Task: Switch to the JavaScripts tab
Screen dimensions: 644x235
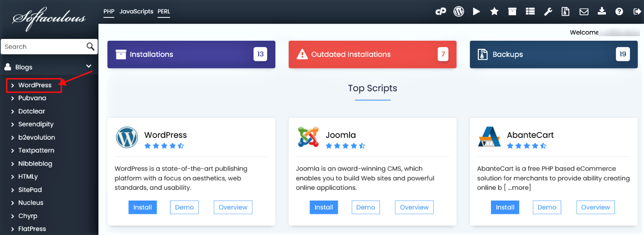Action: click(x=136, y=11)
